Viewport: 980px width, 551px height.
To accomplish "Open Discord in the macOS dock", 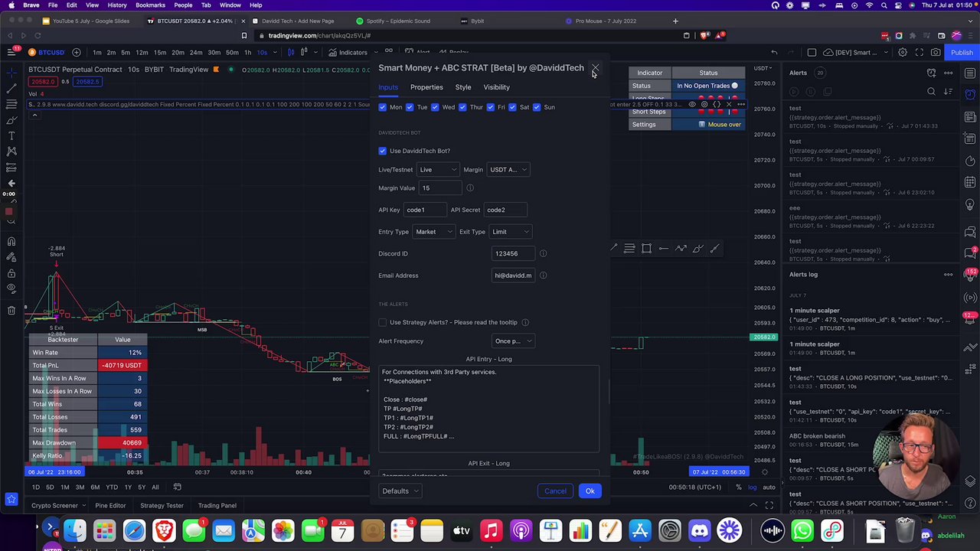I will click(700, 530).
